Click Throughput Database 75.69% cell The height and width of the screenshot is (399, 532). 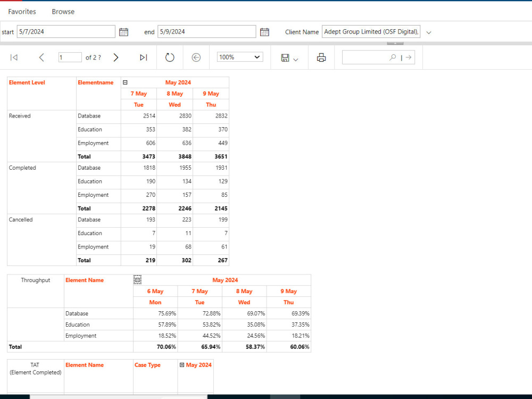click(167, 313)
